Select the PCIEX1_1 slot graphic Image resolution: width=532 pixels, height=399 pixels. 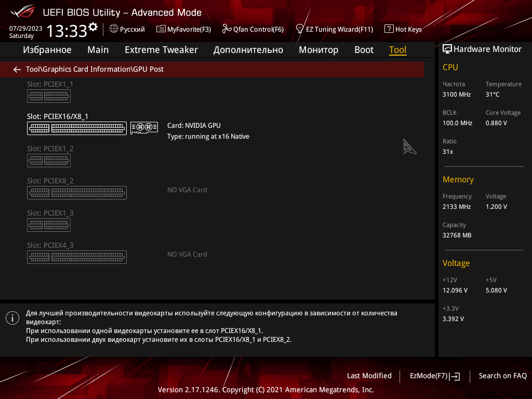[x=49, y=96]
